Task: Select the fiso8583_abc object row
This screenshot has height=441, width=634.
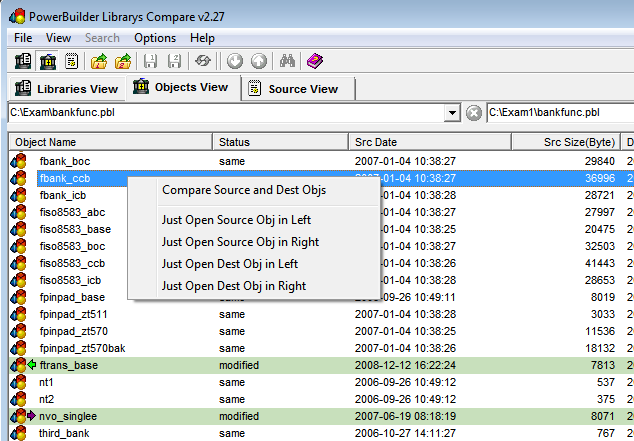Action: (321, 212)
